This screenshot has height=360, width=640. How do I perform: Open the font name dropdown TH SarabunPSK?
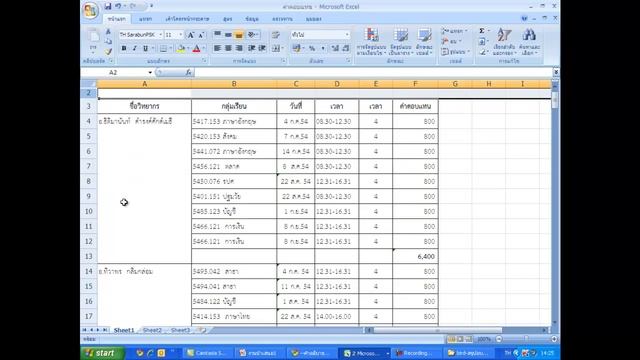(160, 35)
